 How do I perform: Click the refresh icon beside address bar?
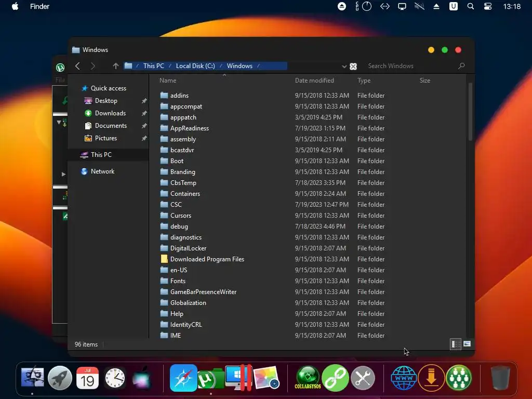[x=353, y=66]
